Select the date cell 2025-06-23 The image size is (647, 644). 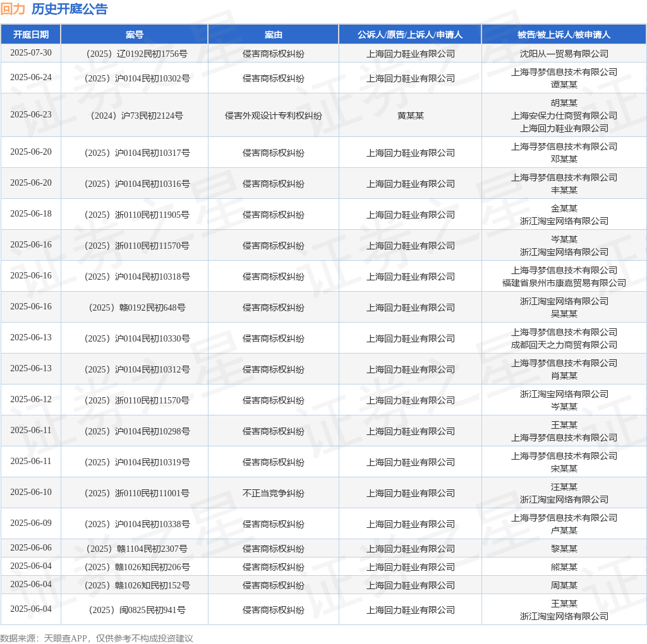pos(31,115)
